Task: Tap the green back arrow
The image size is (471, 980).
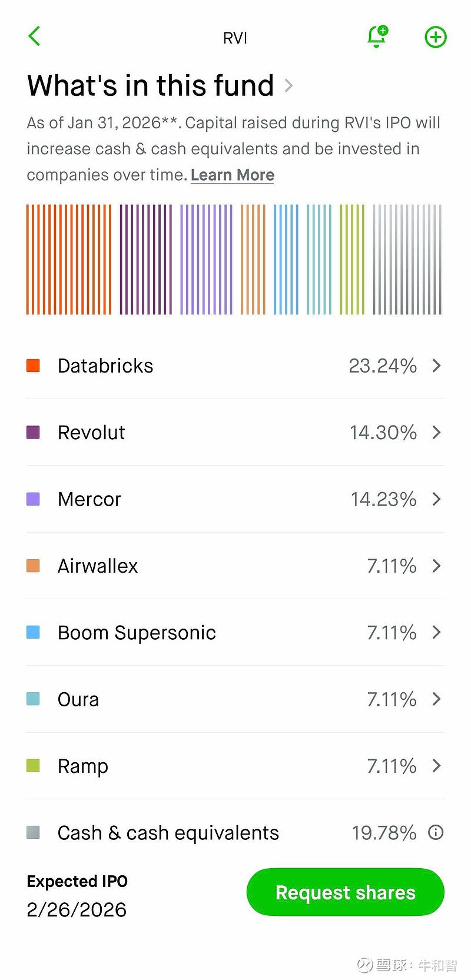Action: [x=34, y=36]
